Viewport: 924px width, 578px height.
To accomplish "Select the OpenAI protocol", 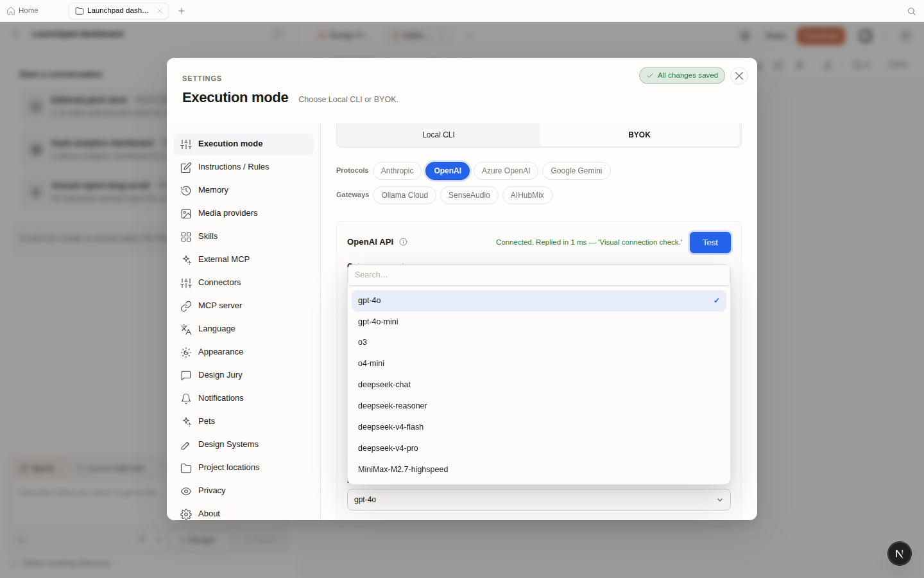I will pos(447,171).
